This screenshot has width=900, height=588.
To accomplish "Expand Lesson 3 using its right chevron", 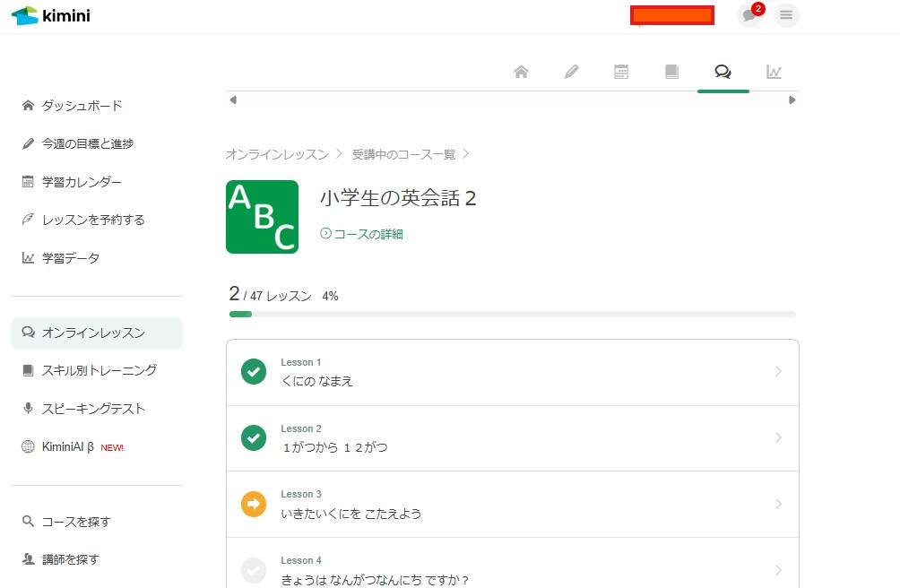I will 778,505.
